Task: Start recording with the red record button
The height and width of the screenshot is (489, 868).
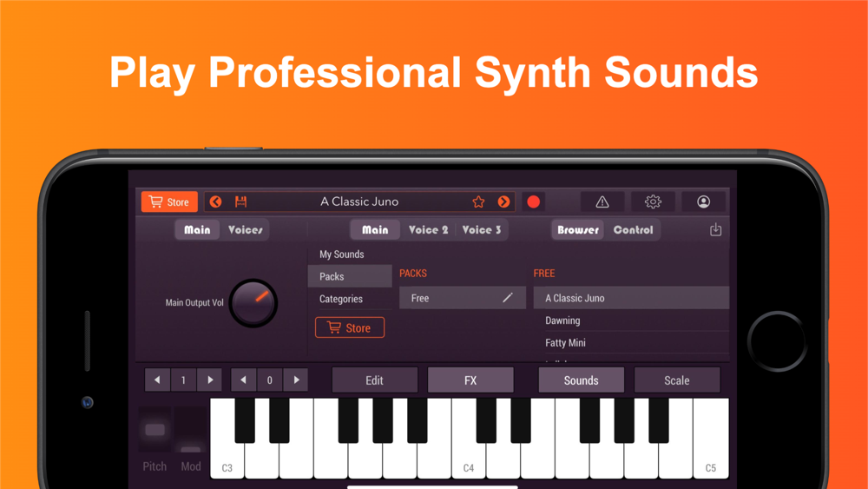Action: [x=534, y=202]
